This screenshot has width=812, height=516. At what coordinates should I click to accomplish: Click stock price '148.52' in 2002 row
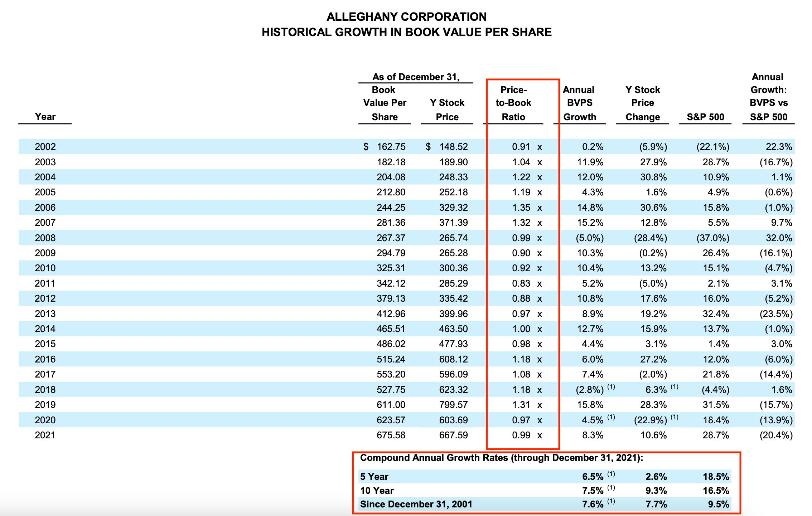(454, 147)
